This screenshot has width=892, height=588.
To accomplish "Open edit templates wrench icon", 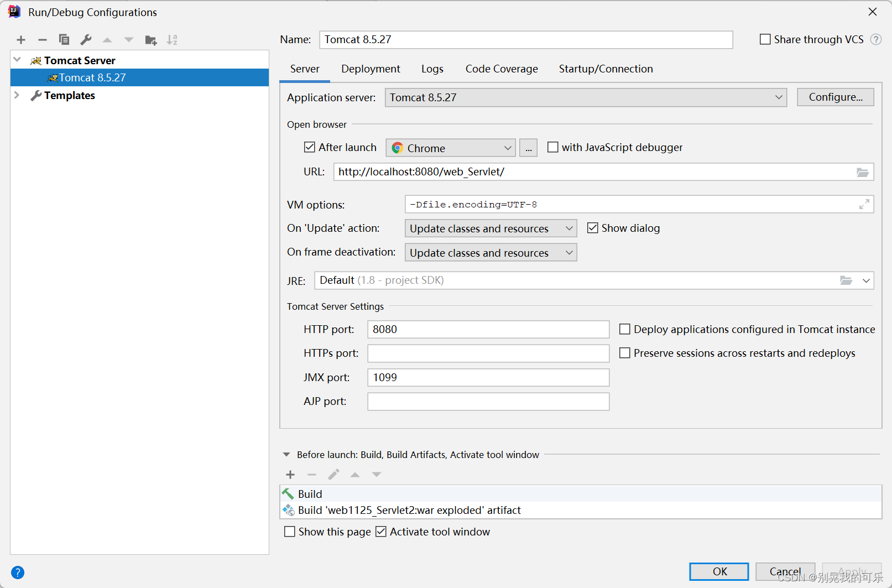I will [86, 40].
